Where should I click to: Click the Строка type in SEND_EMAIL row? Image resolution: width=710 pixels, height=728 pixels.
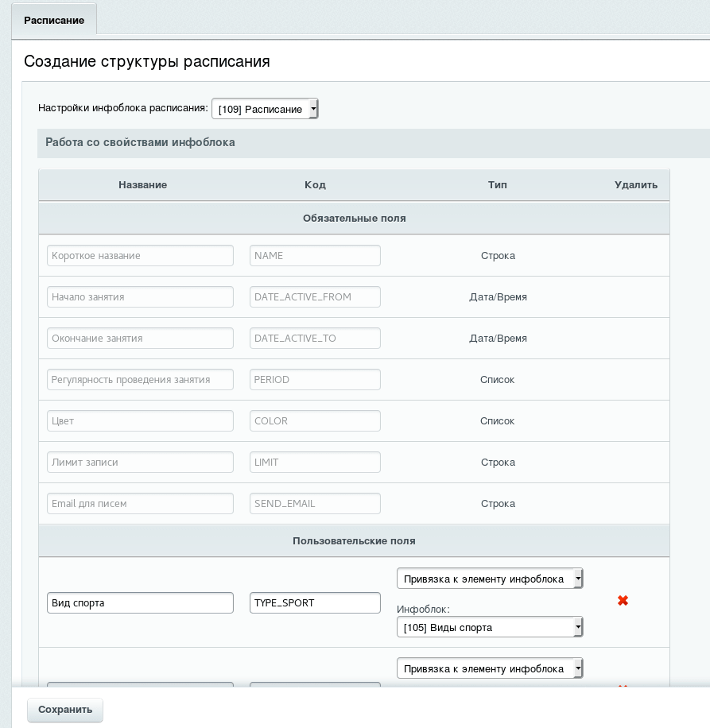[498, 503]
